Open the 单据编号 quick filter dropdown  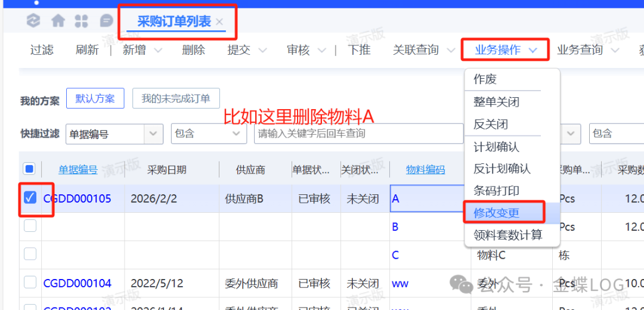(x=154, y=134)
